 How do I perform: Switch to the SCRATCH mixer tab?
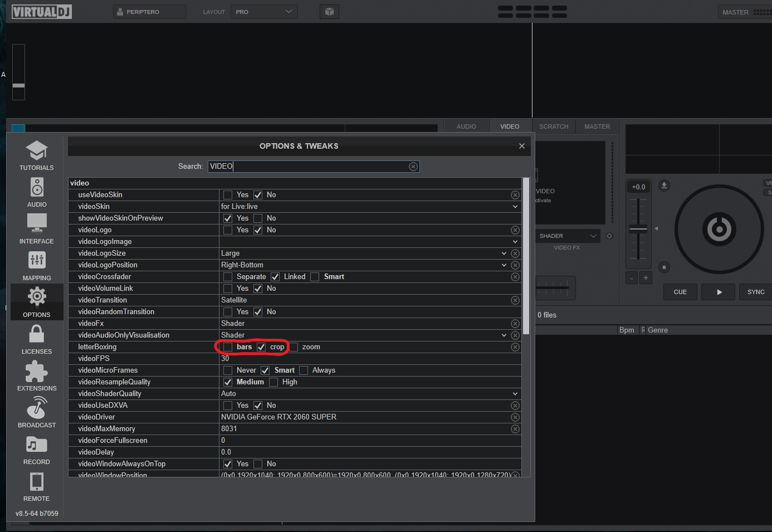click(554, 126)
